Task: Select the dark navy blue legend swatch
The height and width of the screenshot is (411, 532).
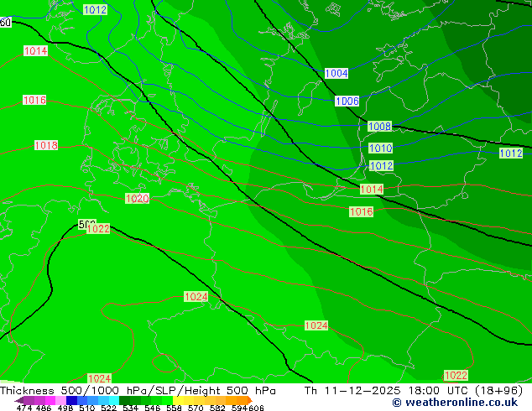Action: pos(71,400)
